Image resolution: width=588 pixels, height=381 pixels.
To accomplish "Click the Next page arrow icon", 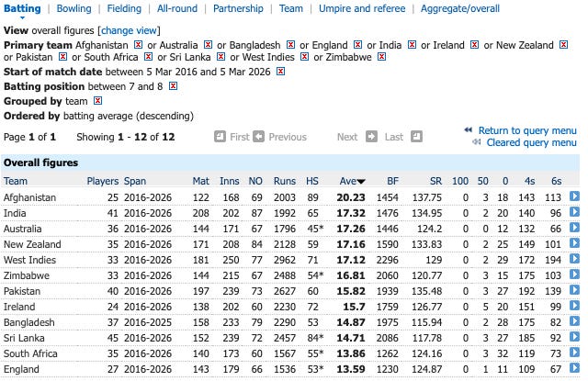I will coord(371,137).
